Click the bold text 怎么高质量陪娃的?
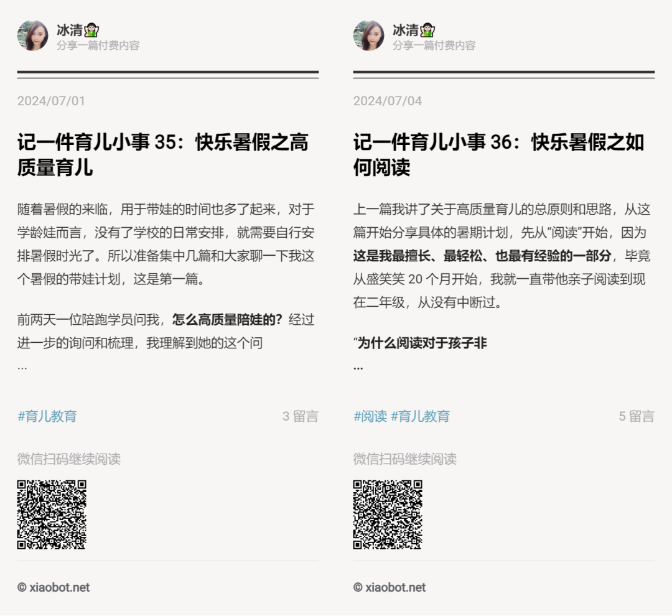Image resolution: width=672 pixels, height=616 pixels. coord(228,320)
